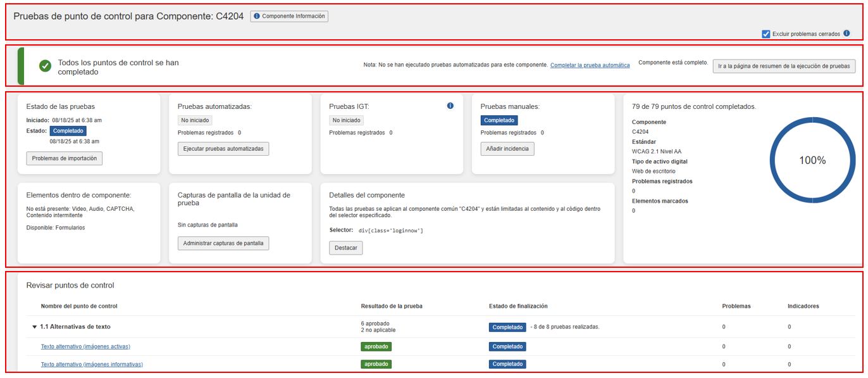Viewport: 868px width, 378px height.
Task: Open the Completar la prueba automática link
Action: pyautogui.click(x=590, y=65)
